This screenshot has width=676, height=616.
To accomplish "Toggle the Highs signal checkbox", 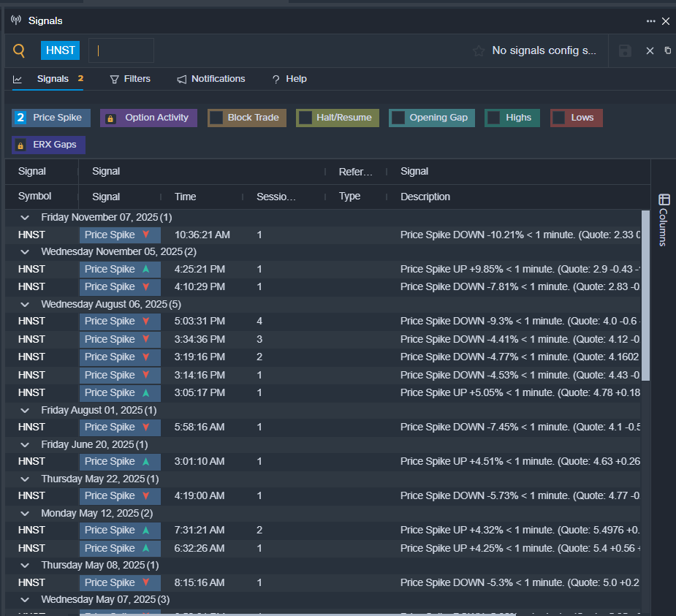I will click(x=494, y=118).
